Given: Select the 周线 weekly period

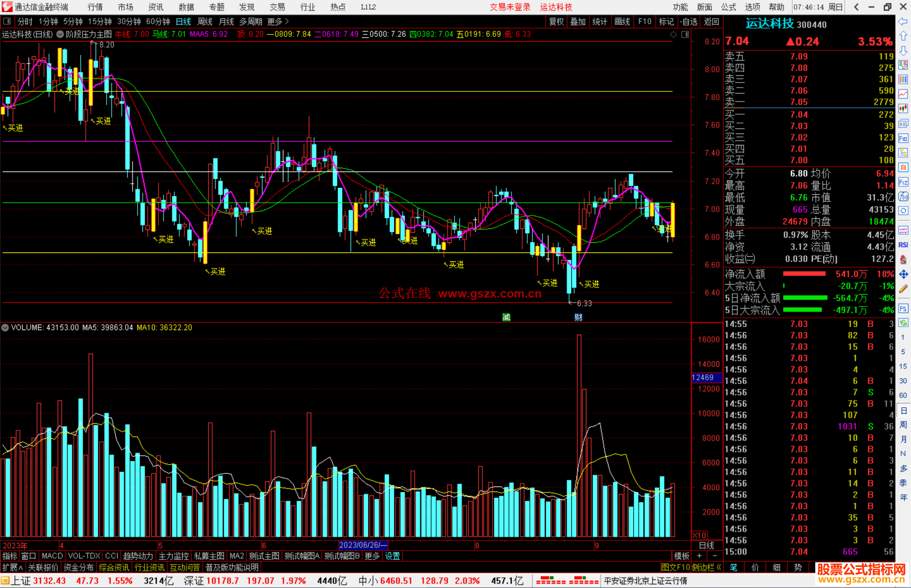Looking at the screenshot, I should click(205, 21).
